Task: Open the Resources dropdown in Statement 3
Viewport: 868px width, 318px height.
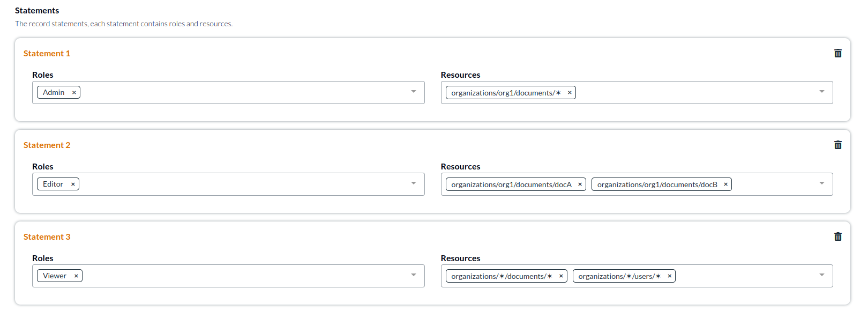Action: (x=822, y=275)
